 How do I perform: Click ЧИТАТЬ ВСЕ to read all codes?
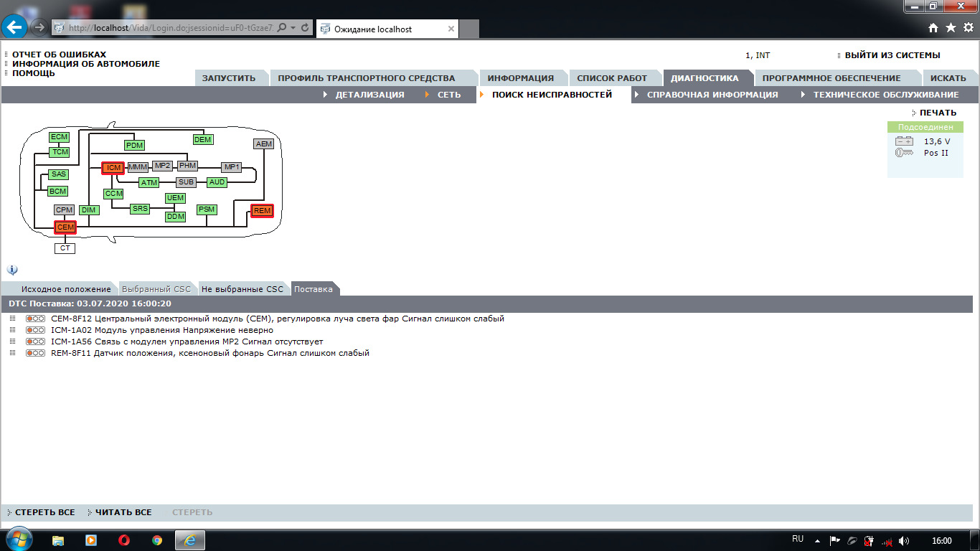pos(123,512)
